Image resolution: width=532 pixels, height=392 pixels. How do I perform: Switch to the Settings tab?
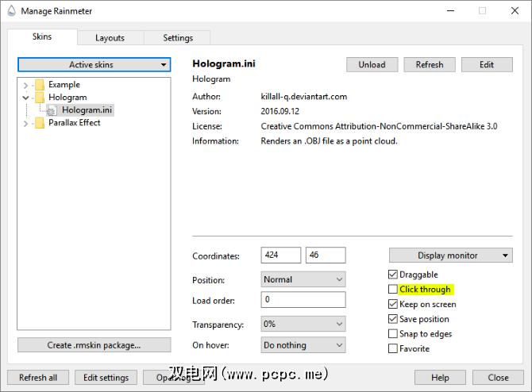pyautogui.click(x=178, y=37)
